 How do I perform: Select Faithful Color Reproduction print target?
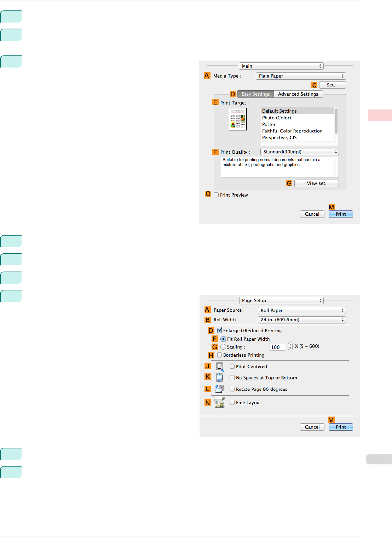point(297,131)
